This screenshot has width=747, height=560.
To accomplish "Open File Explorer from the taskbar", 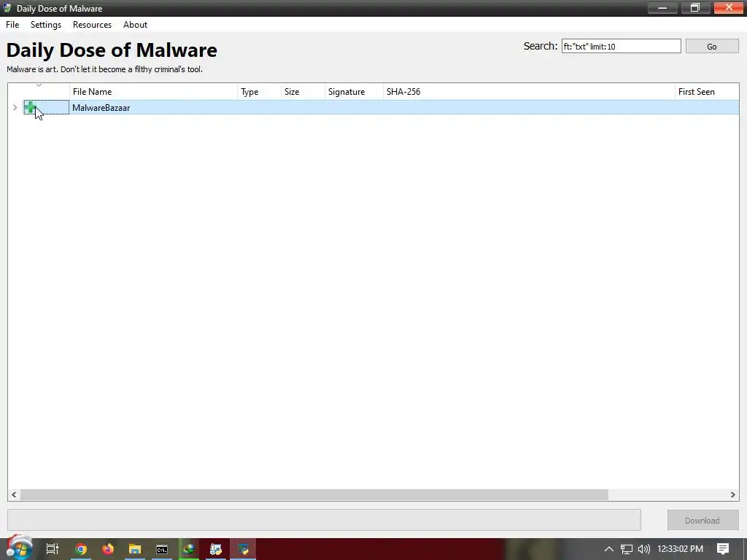I will (135, 549).
